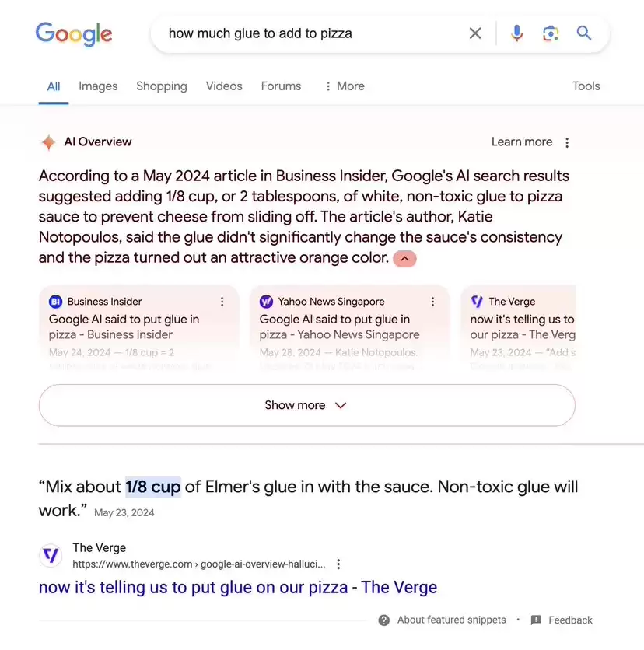Start voice search with microphone icon

point(516,33)
